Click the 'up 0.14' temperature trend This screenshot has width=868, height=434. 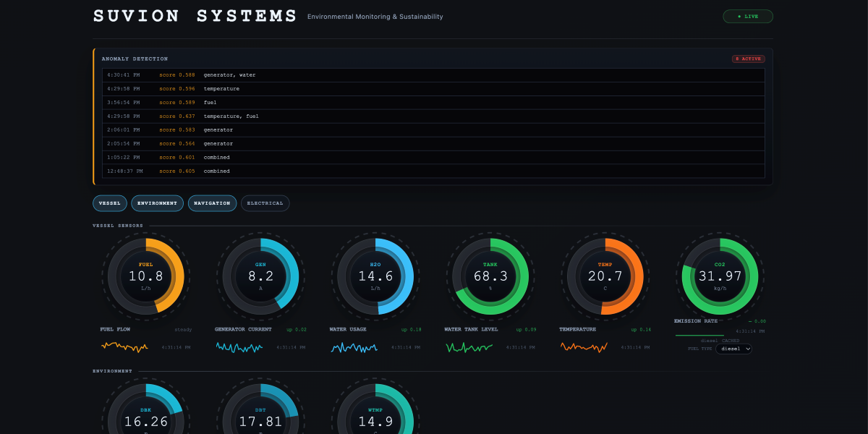(641, 330)
